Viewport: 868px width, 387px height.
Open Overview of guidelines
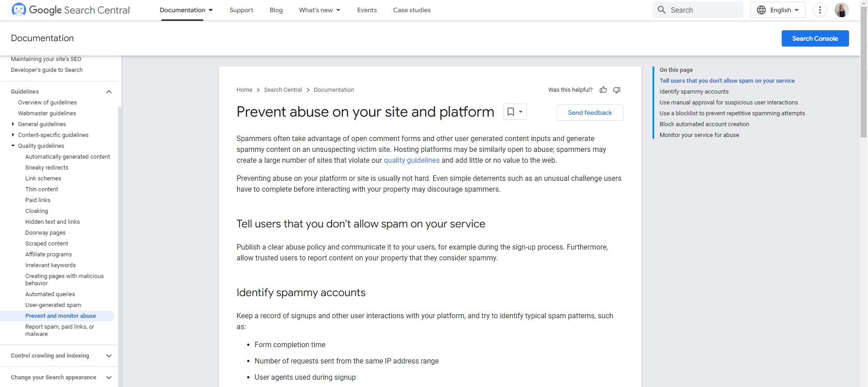(47, 103)
